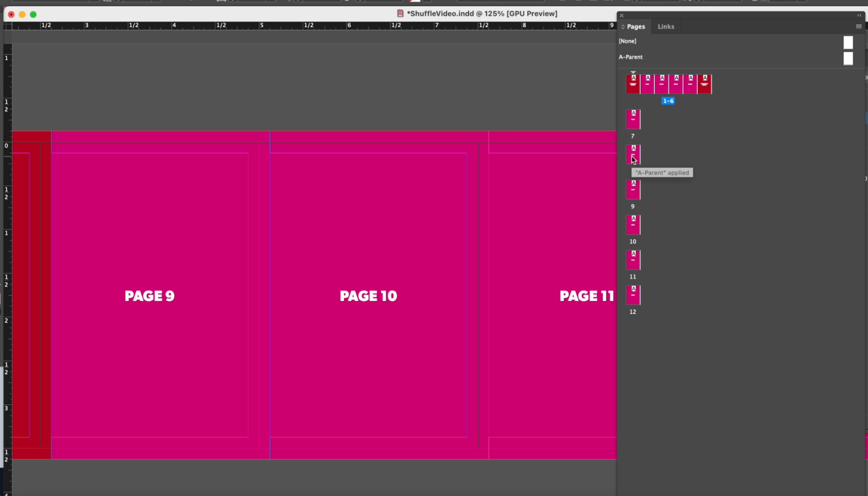
Task: Click the highlighted 1-6 spread label
Action: (669, 101)
